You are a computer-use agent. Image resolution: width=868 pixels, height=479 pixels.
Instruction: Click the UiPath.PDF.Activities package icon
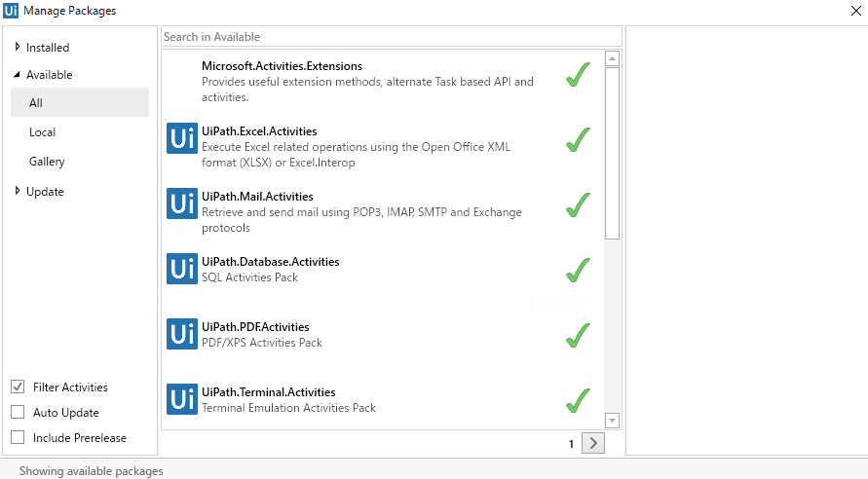[182, 334]
